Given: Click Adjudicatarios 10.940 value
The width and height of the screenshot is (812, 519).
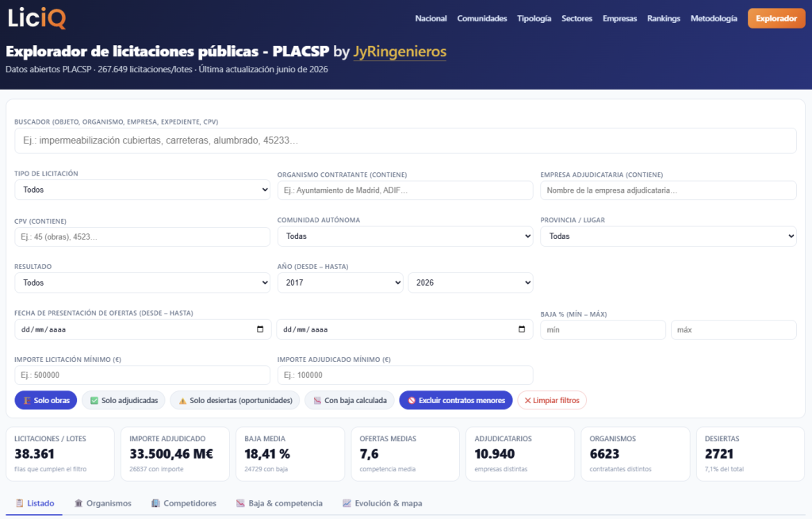Looking at the screenshot, I should pyautogui.click(x=495, y=454).
